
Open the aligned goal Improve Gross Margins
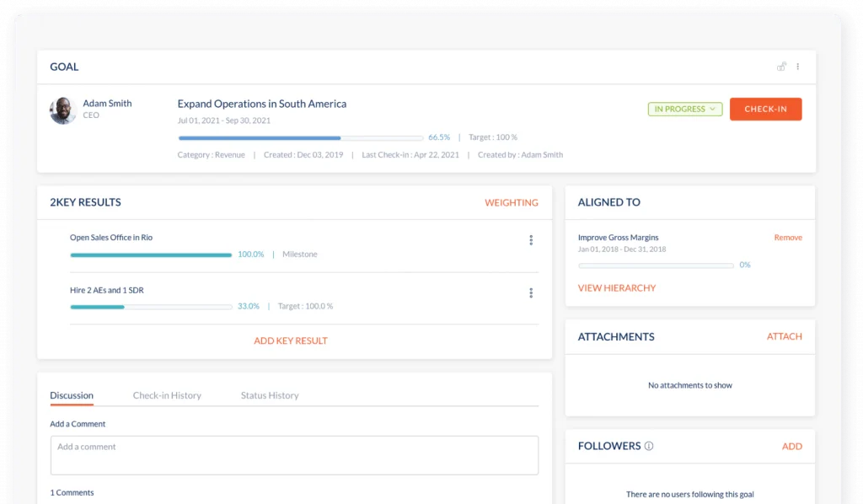coord(618,237)
